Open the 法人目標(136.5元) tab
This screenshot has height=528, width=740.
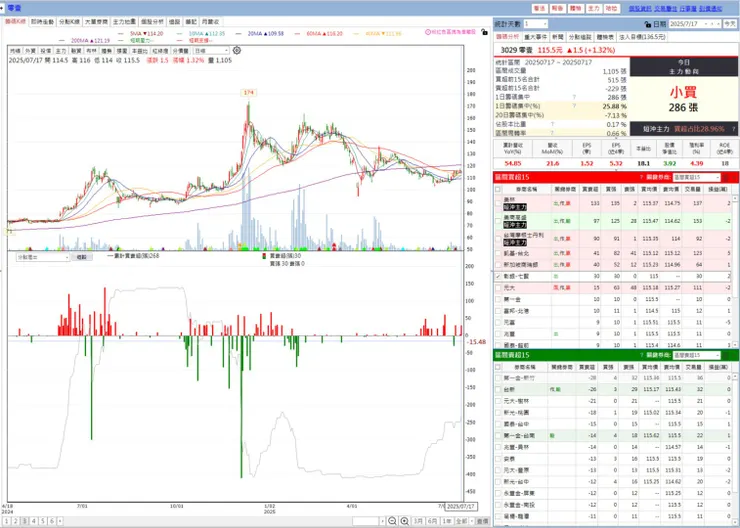(642, 37)
